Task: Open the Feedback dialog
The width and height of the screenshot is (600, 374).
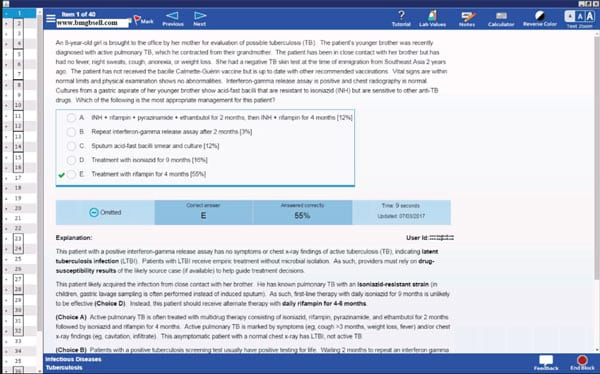Action: [546, 363]
